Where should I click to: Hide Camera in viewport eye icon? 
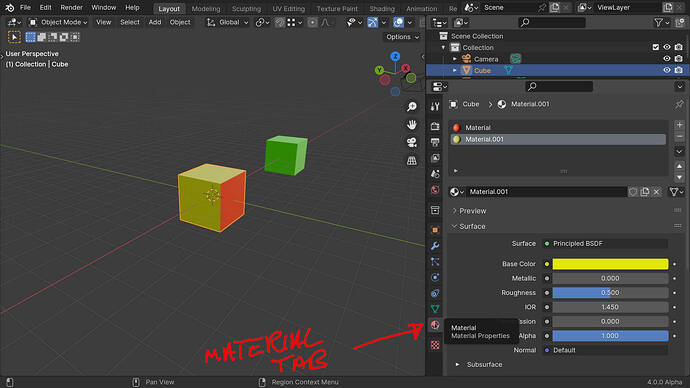click(667, 59)
